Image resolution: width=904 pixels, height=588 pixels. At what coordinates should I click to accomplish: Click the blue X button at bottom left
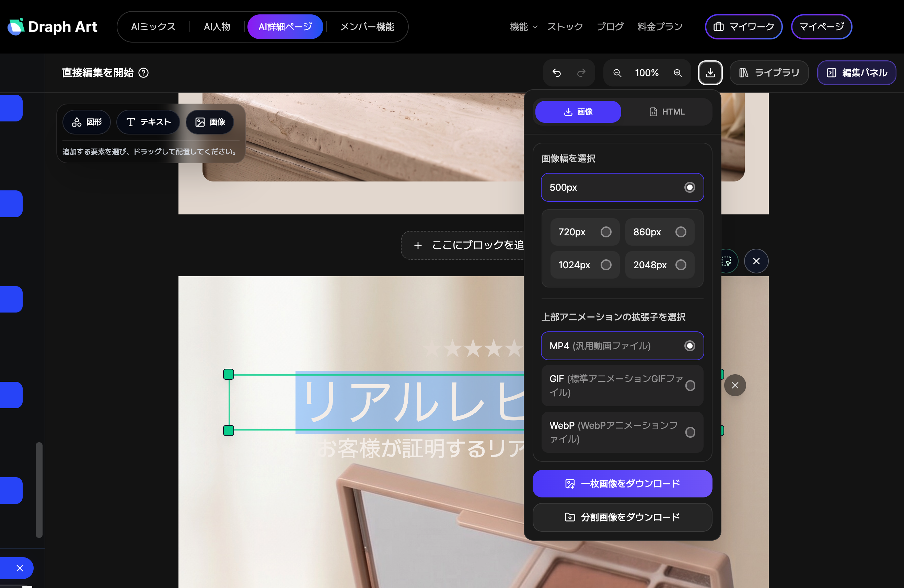[20, 568]
